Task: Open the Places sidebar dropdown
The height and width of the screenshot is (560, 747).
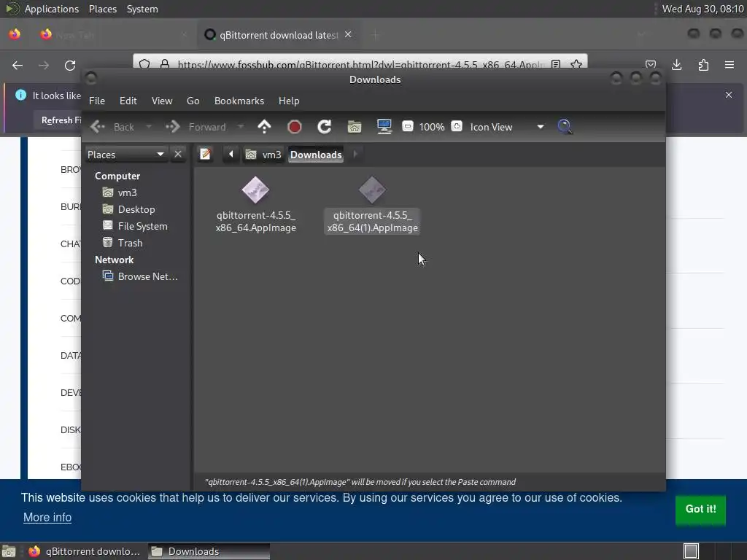Action: [125, 155]
